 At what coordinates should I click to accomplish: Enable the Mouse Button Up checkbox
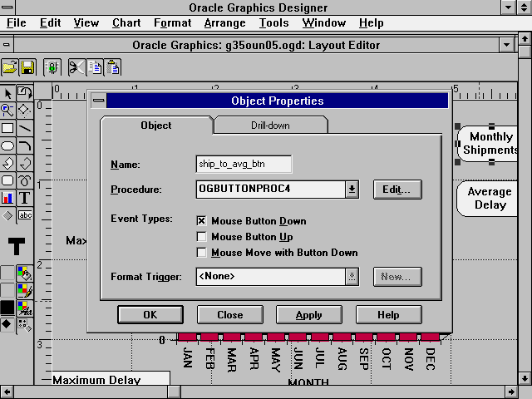[x=201, y=237]
